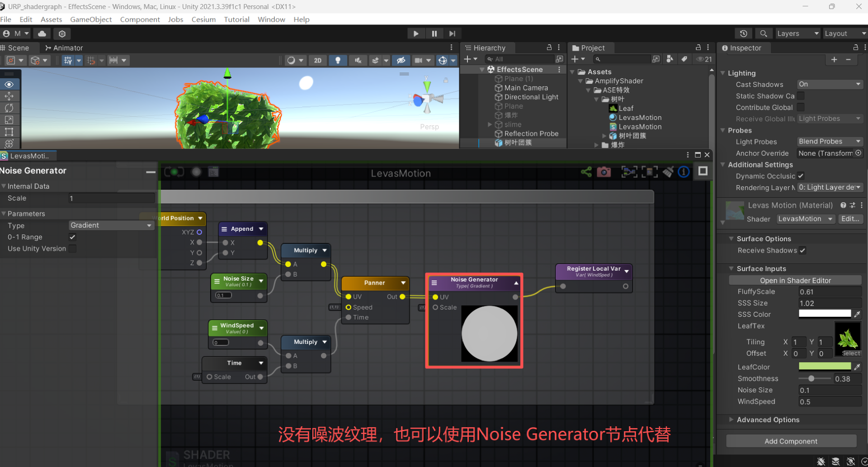Image resolution: width=868 pixels, height=467 pixels.
Task: Click the Smoothness slider
Action: click(815, 379)
